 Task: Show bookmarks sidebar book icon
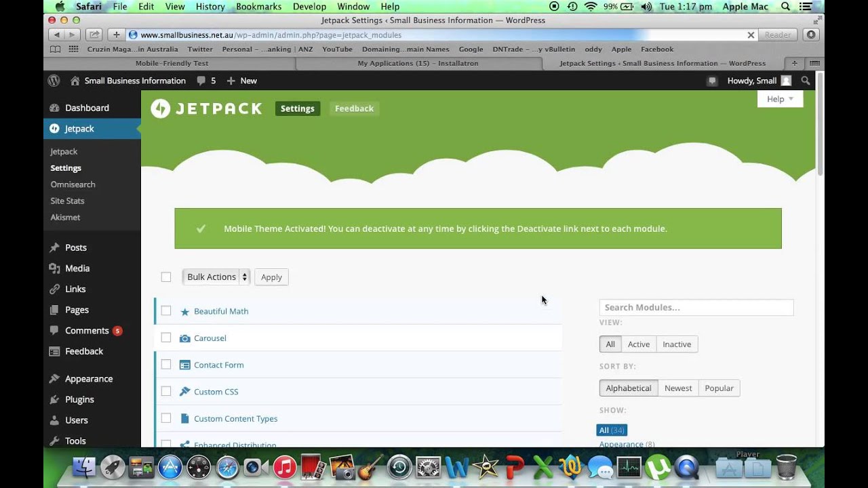point(55,49)
